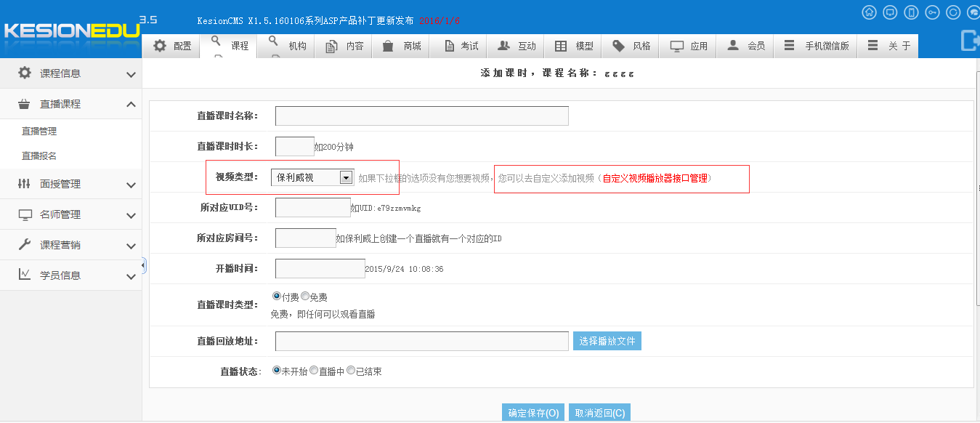Click the 选择播放文件 button
This screenshot has width=980, height=423.
607,341
